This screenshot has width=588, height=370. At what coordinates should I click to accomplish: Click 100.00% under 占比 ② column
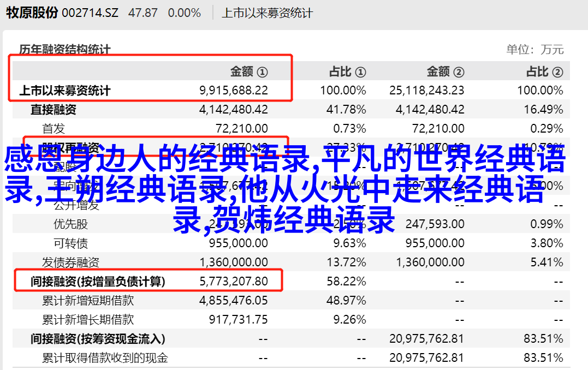click(x=541, y=91)
